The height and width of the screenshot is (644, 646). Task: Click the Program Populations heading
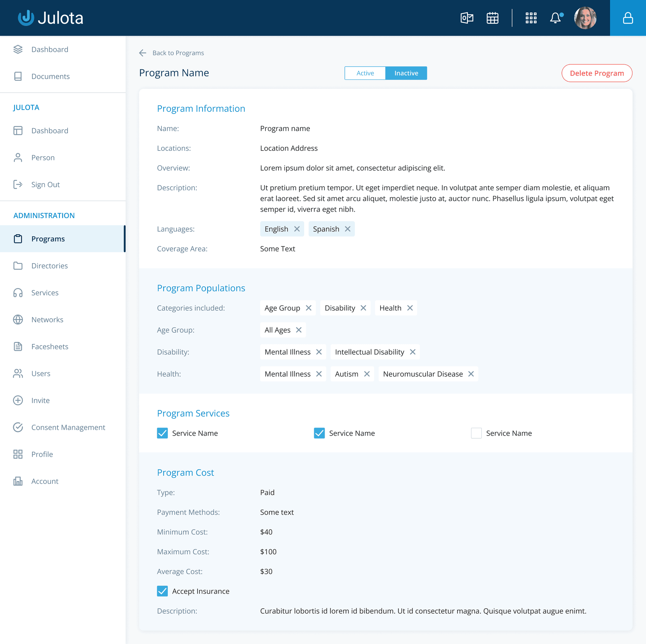point(201,288)
